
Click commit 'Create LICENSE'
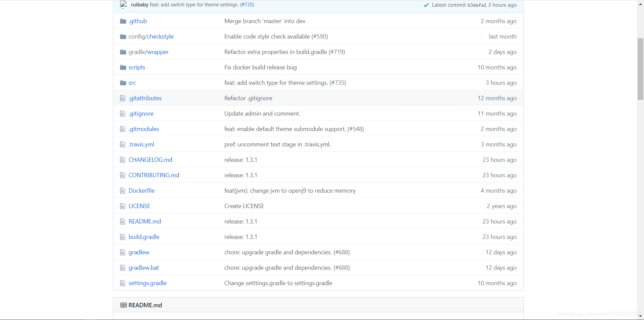tap(244, 206)
